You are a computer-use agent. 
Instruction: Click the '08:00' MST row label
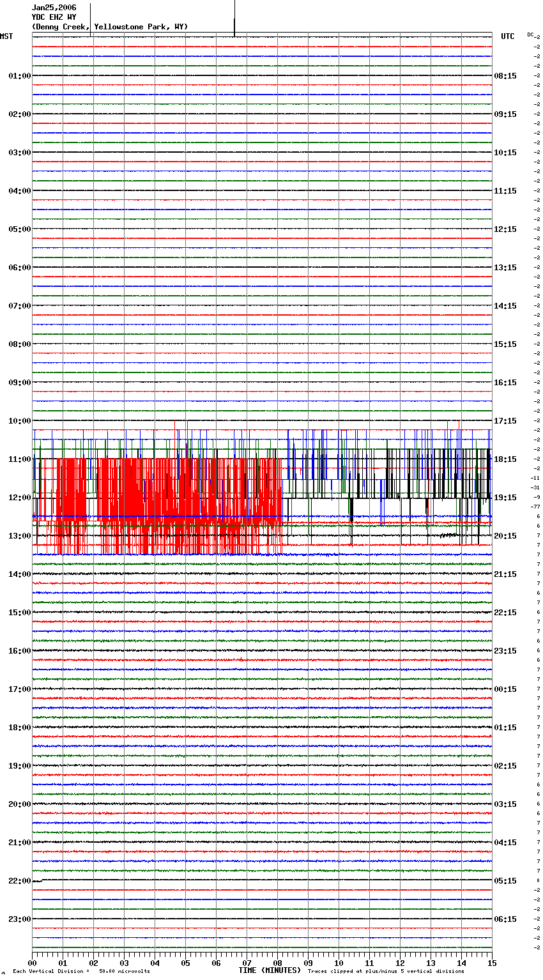tap(20, 344)
